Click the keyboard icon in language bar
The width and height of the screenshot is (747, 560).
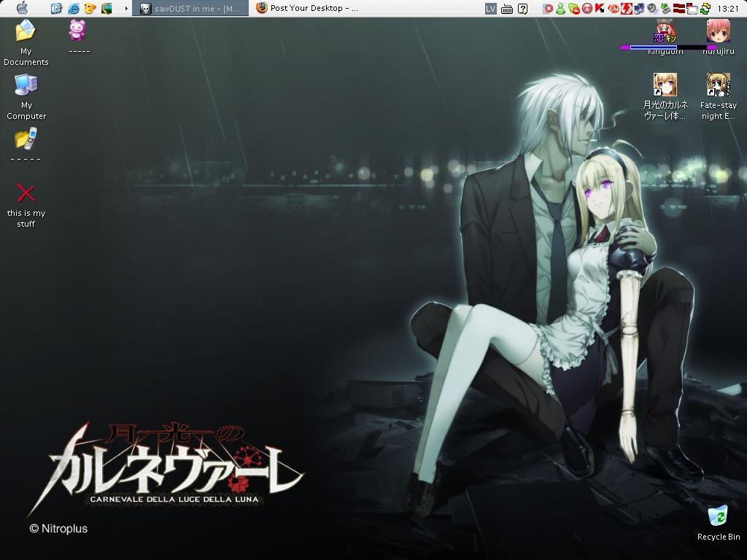(507, 9)
